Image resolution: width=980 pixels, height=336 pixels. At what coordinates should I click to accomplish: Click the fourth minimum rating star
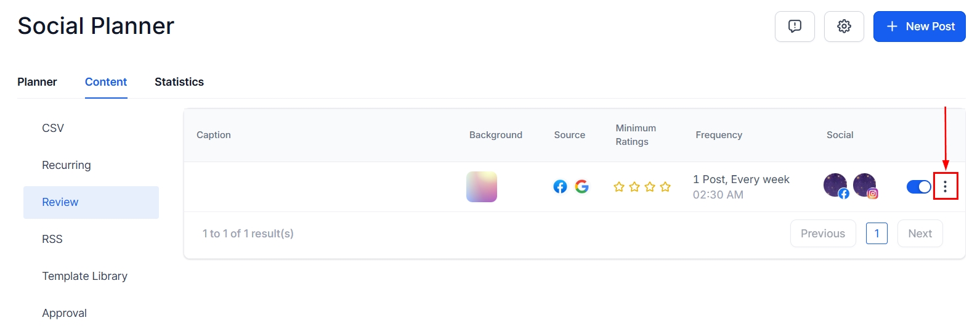tap(665, 187)
